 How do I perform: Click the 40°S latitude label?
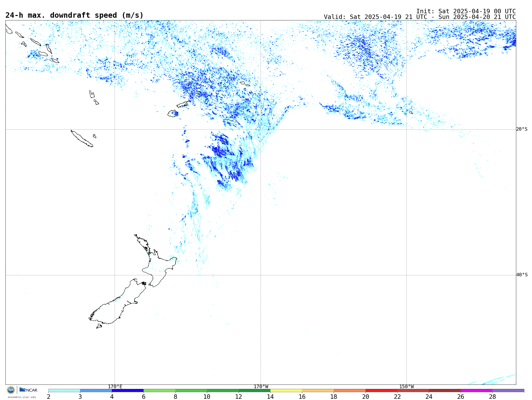click(x=522, y=275)
